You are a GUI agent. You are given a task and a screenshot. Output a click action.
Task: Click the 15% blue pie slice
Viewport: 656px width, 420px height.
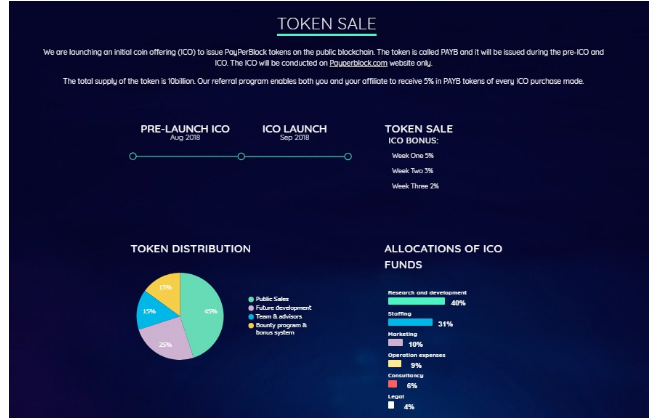click(x=151, y=312)
